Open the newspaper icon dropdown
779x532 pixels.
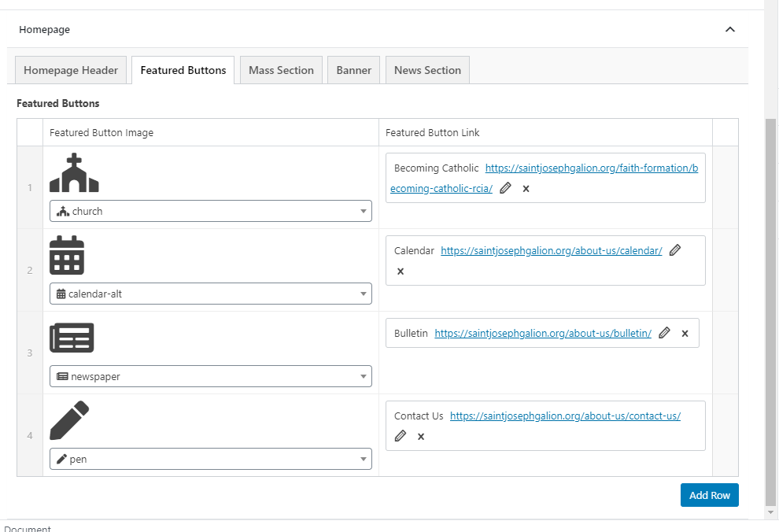click(x=210, y=376)
